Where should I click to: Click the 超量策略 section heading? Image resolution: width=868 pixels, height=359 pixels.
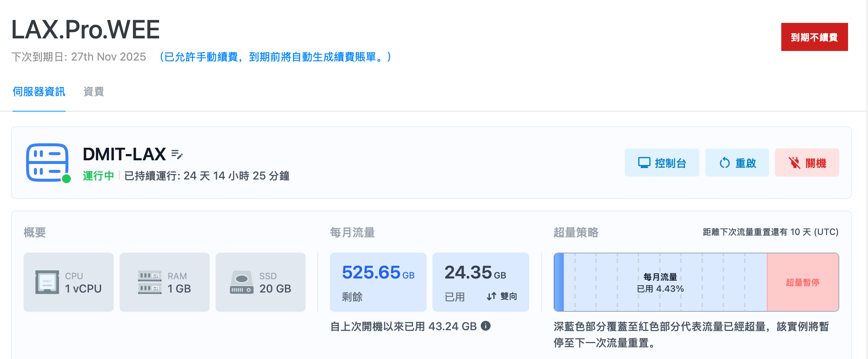click(576, 232)
